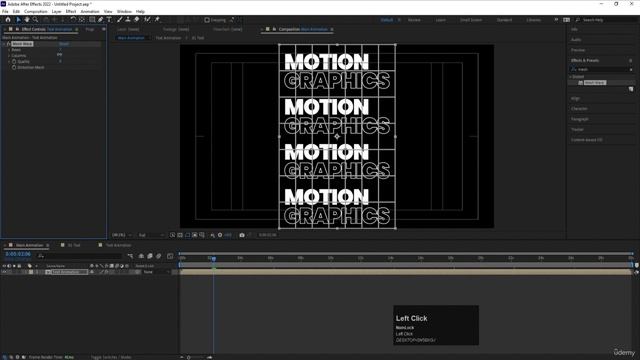Click the Motion Blur enable icon in timeline

point(159,256)
